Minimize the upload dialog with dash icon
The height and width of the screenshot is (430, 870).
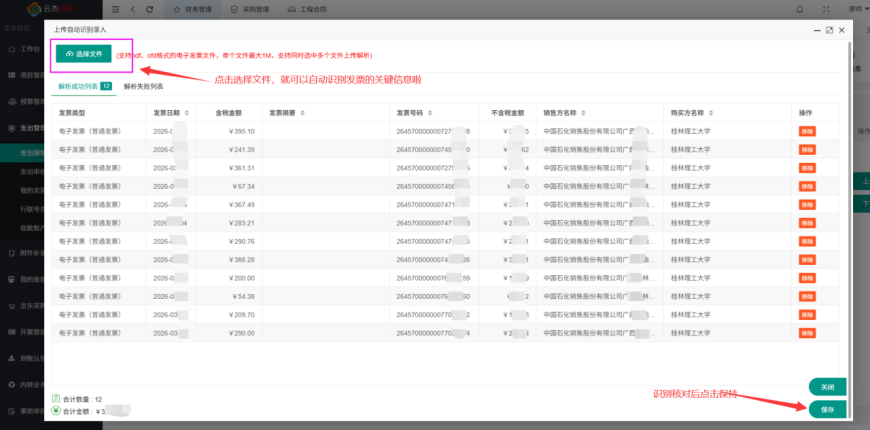click(x=816, y=30)
